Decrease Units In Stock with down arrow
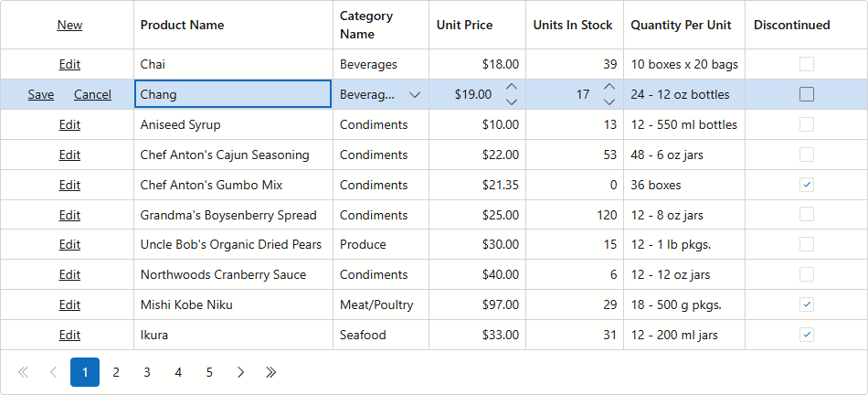Image resolution: width=868 pixels, height=395 pixels. pos(609,101)
